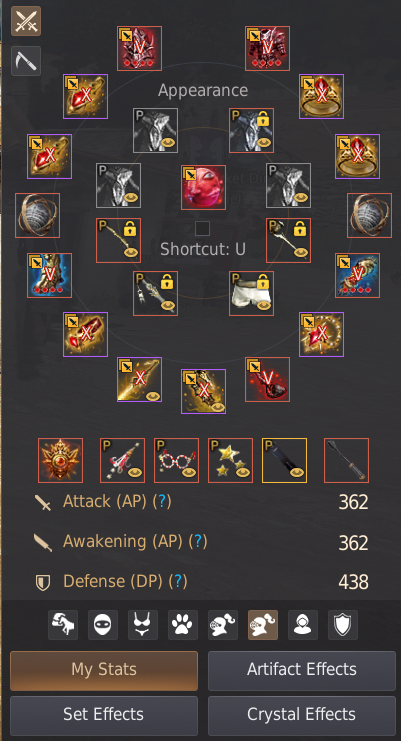
Task: Open the My Stats panel
Action: click(x=104, y=671)
